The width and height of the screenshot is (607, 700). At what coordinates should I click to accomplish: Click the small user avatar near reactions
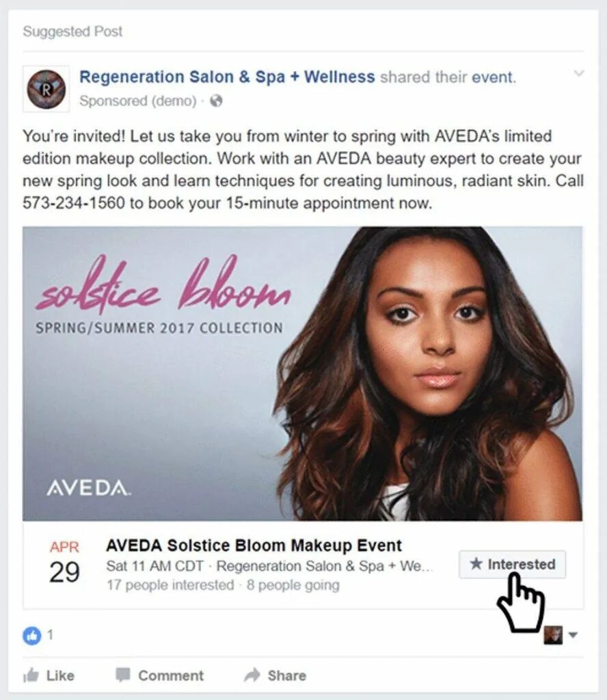(x=553, y=635)
